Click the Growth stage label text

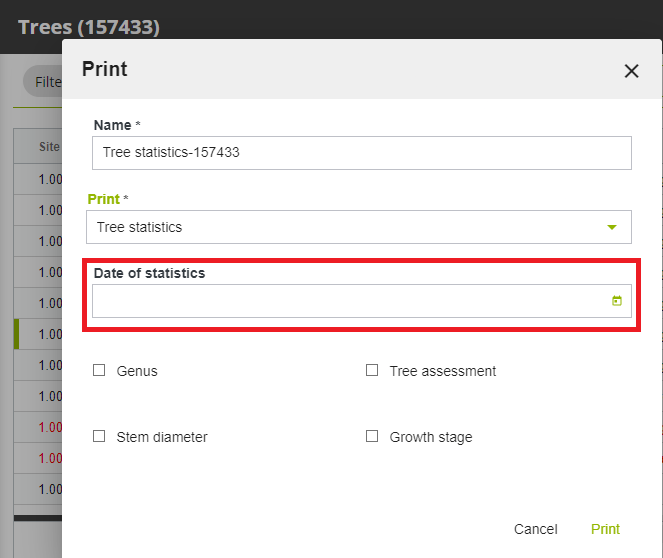click(430, 437)
